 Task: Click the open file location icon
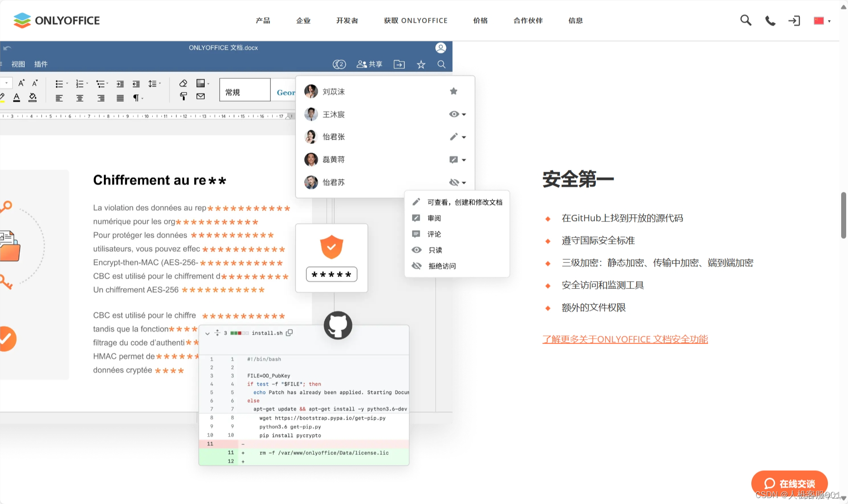tap(399, 64)
